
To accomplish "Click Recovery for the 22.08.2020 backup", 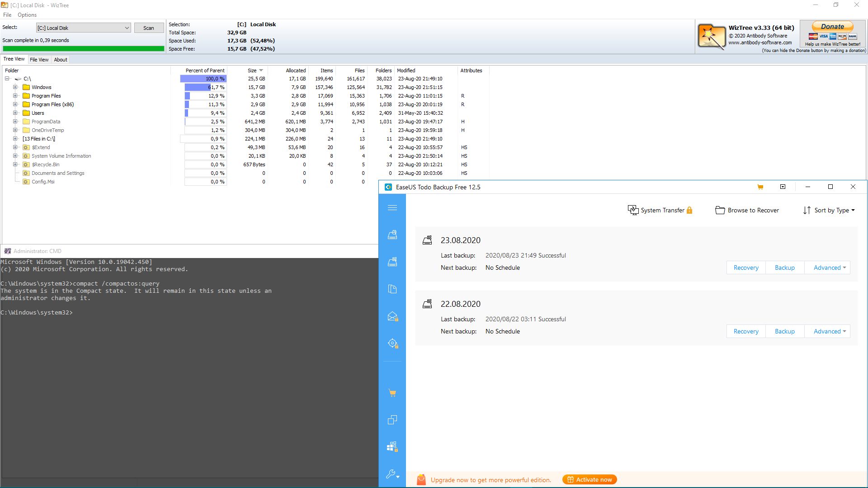I will (746, 331).
